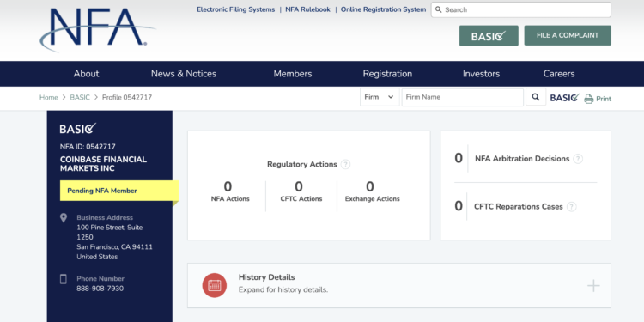The height and width of the screenshot is (322, 644).
Task: Click the Business Address location pin icon
Action: point(64,218)
